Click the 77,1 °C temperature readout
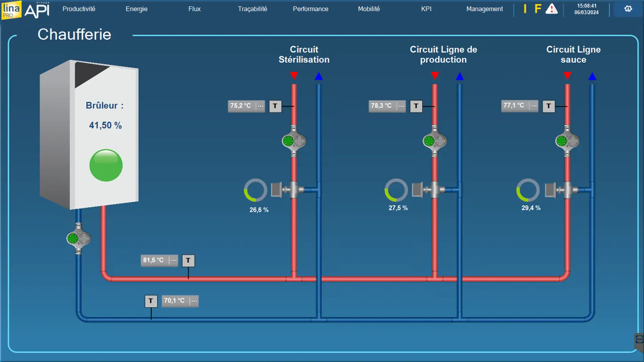Viewport: 644px width, 362px height. pos(514,106)
